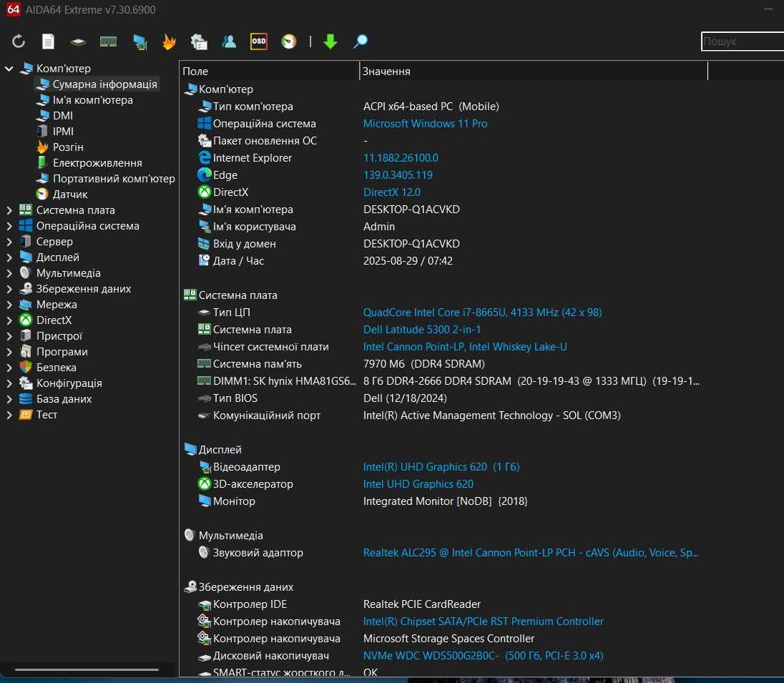Click the red AIDA64 logo in title bar

(14, 9)
